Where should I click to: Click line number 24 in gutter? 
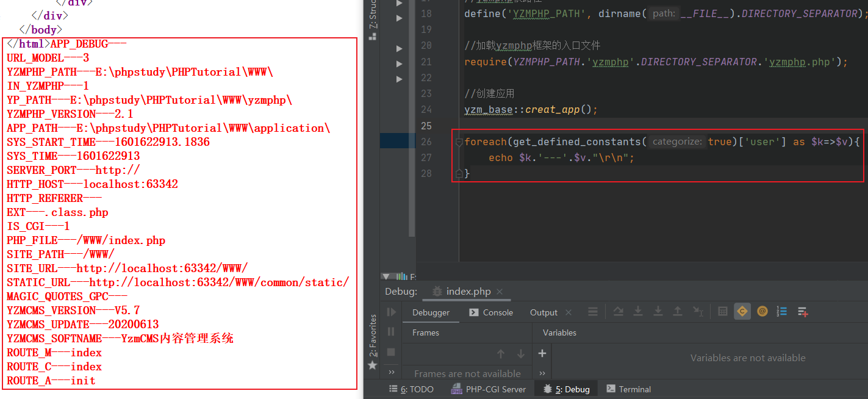click(426, 109)
